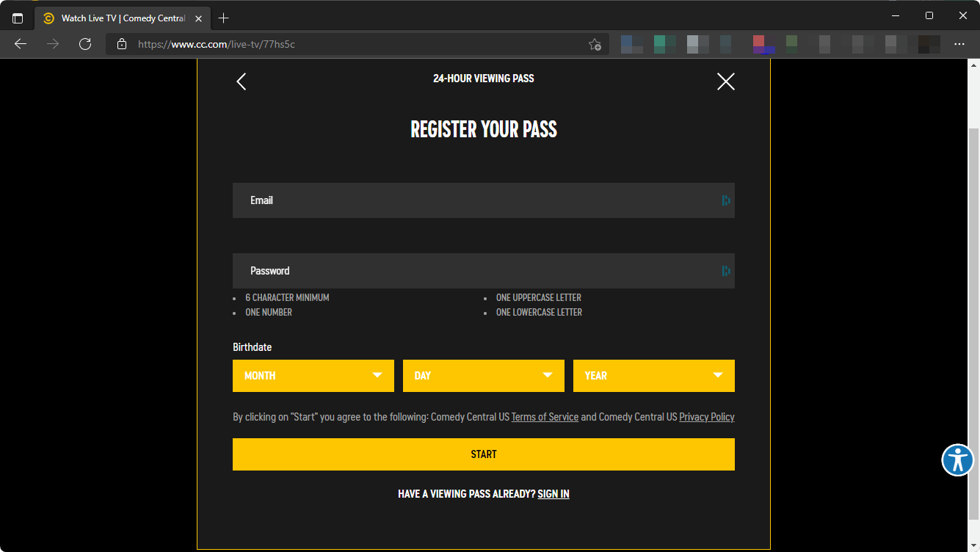This screenshot has width=980, height=552.
Task: Close the 24-hour viewing pass dialog
Action: coord(725,81)
